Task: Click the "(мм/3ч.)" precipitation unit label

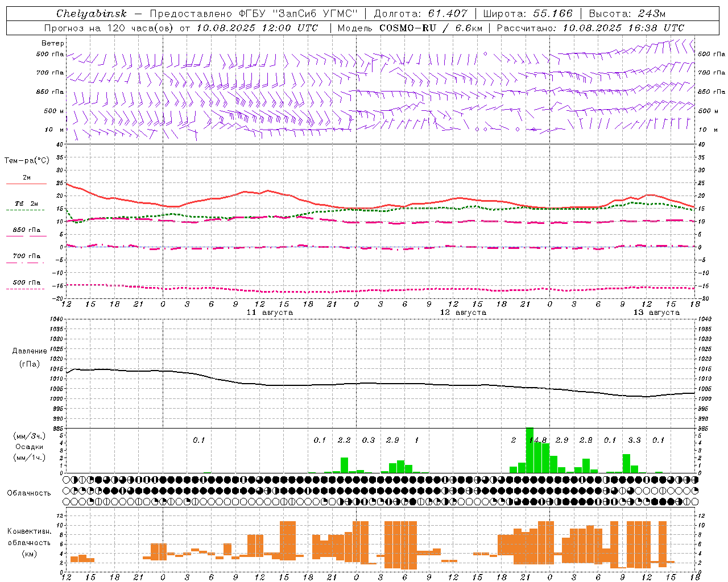Action: [29, 436]
